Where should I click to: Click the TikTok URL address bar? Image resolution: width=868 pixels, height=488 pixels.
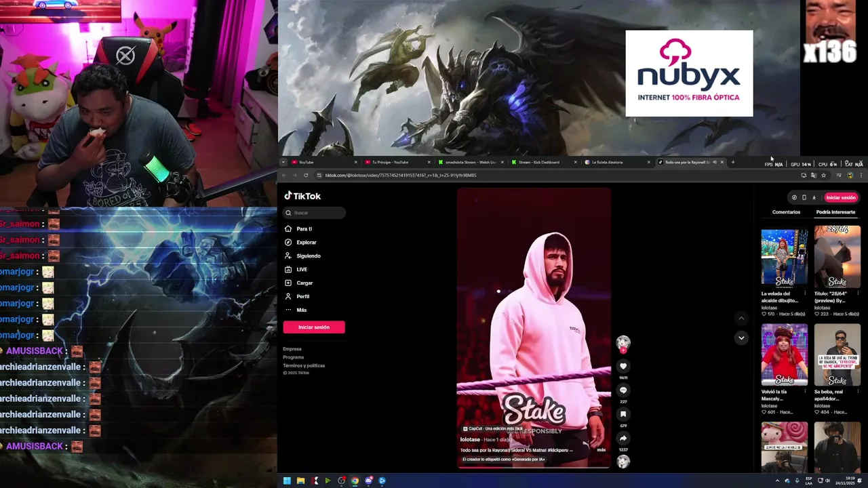point(556,176)
